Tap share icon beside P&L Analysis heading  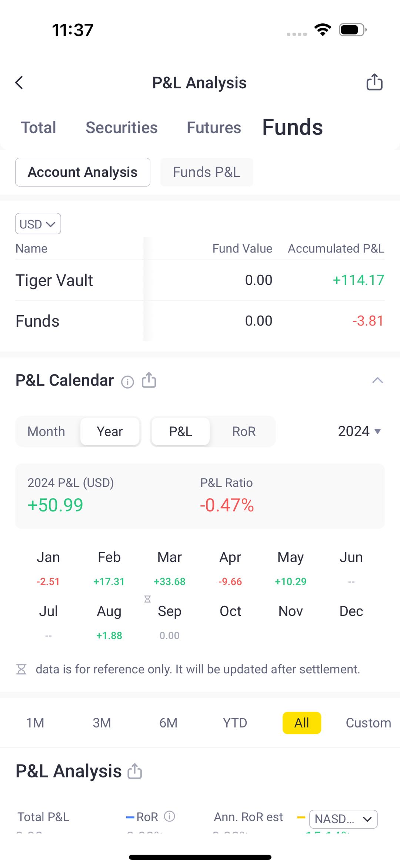[x=135, y=771]
